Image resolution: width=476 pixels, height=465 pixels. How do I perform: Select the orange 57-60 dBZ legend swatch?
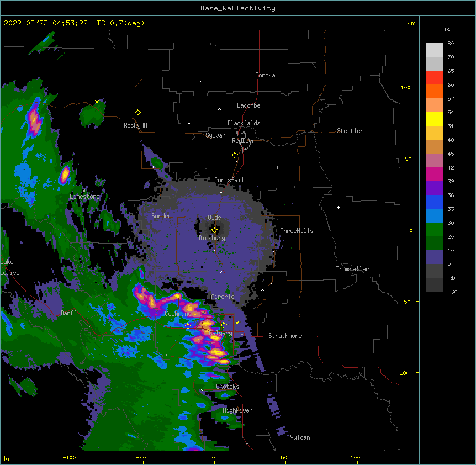[x=434, y=91]
